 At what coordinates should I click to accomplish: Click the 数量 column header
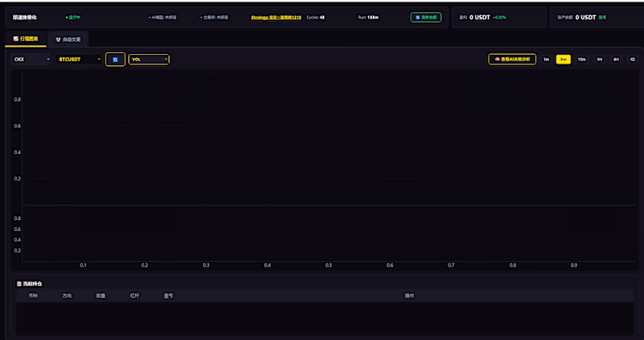click(101, 296)
